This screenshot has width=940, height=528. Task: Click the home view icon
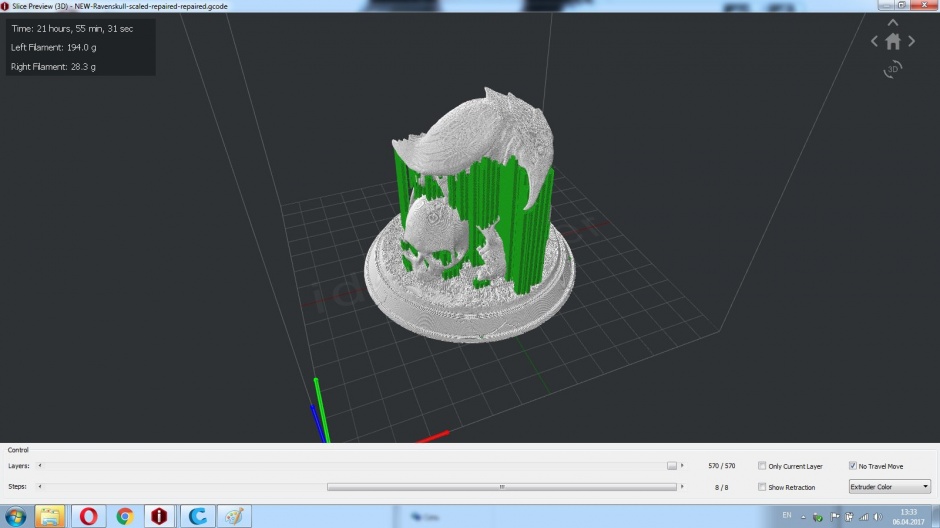(x=893, y=41)
